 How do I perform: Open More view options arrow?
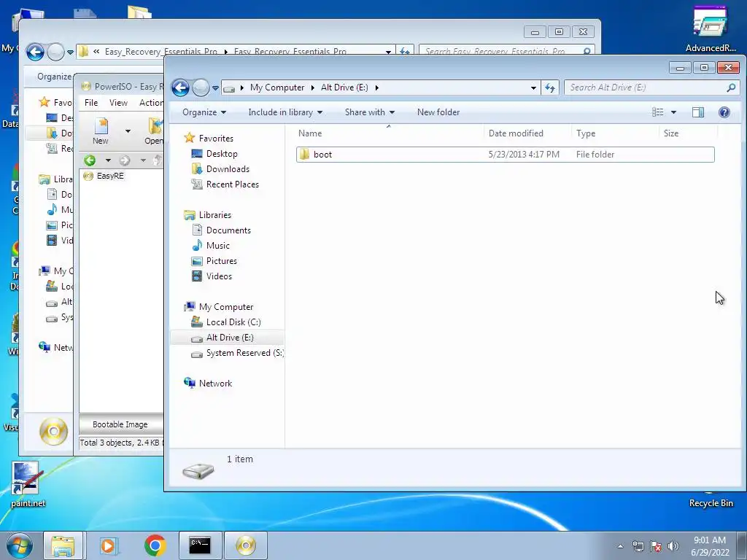673,112
